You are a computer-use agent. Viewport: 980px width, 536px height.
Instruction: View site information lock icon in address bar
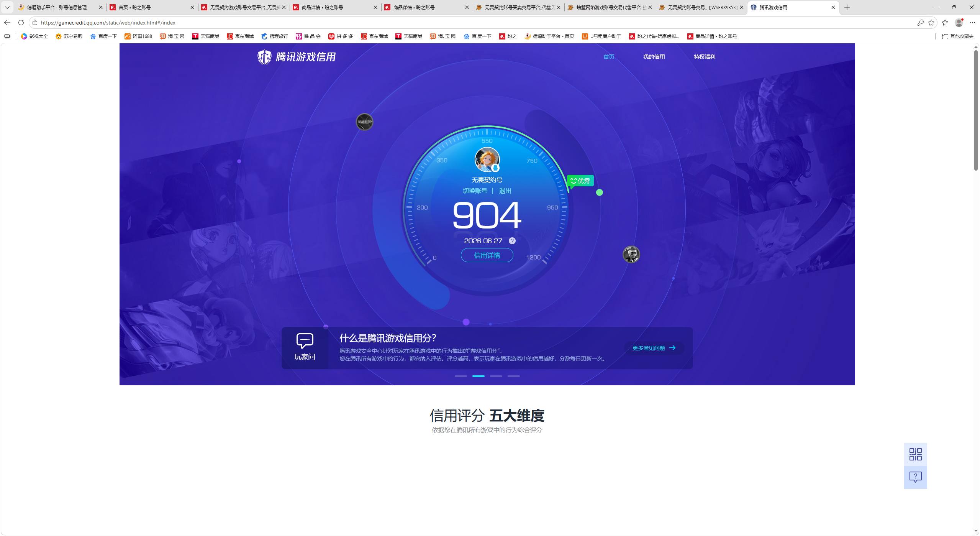(35, 23)
